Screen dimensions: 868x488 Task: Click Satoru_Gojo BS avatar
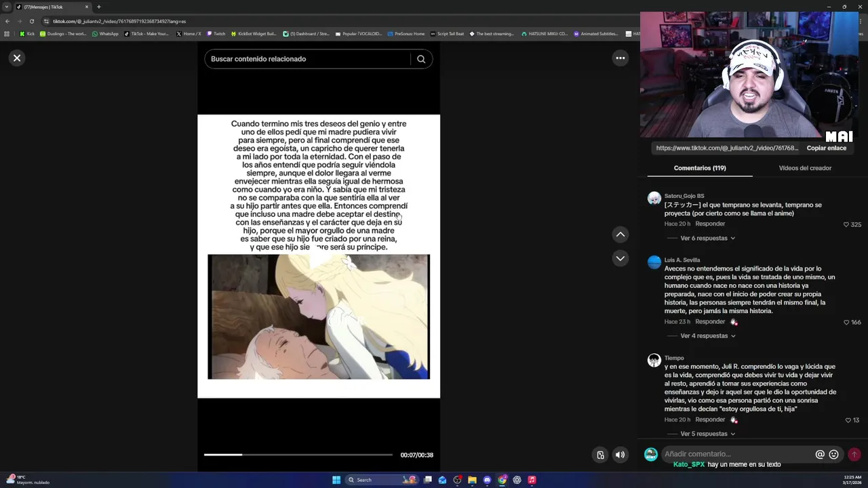(x=654, y=198)
